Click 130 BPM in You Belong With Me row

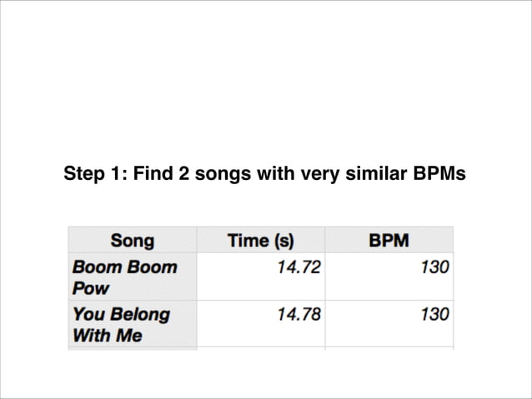pyautogui.click(x=435, y=314)
